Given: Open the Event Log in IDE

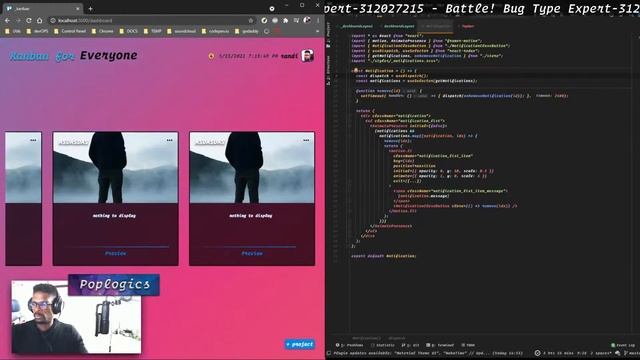Looking at the screenshot, I should click(x=624, y=345).
